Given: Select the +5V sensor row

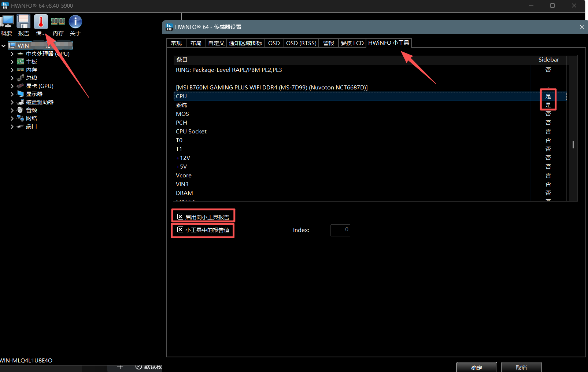Looking at the screenshot, I should (x=370, y=167).
